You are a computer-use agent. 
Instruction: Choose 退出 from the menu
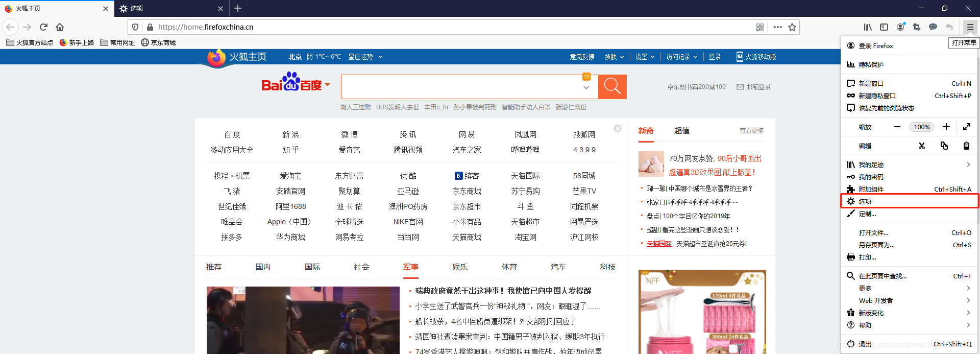(910, 344)
